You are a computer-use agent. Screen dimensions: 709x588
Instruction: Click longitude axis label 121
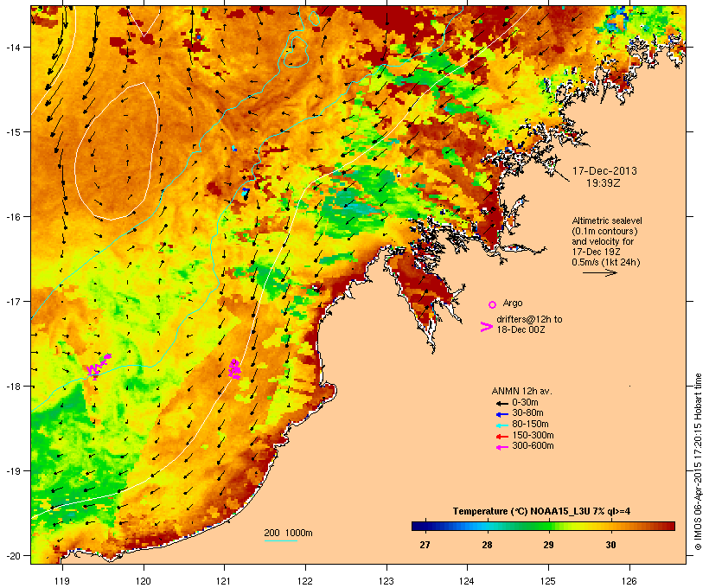point(224,581)
